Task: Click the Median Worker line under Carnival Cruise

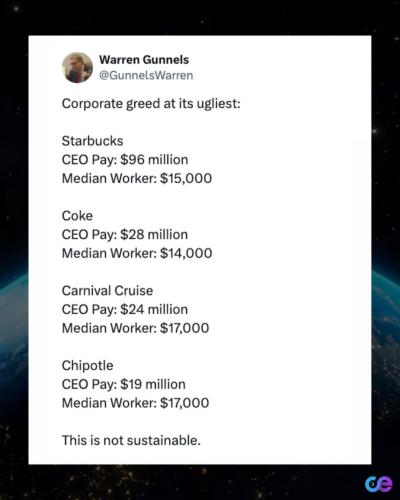Action: click(x=136, y=328)
